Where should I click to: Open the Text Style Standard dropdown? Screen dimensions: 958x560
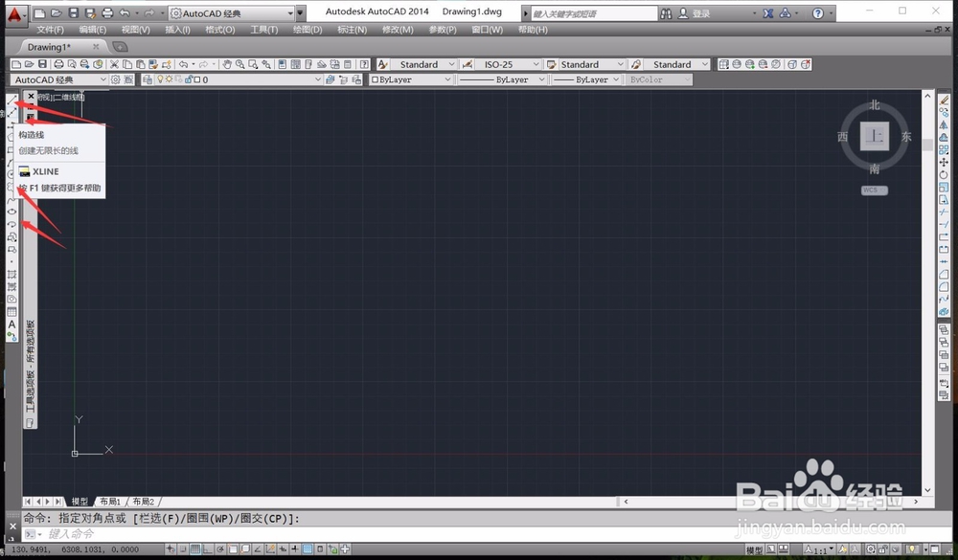click(424, 64)
